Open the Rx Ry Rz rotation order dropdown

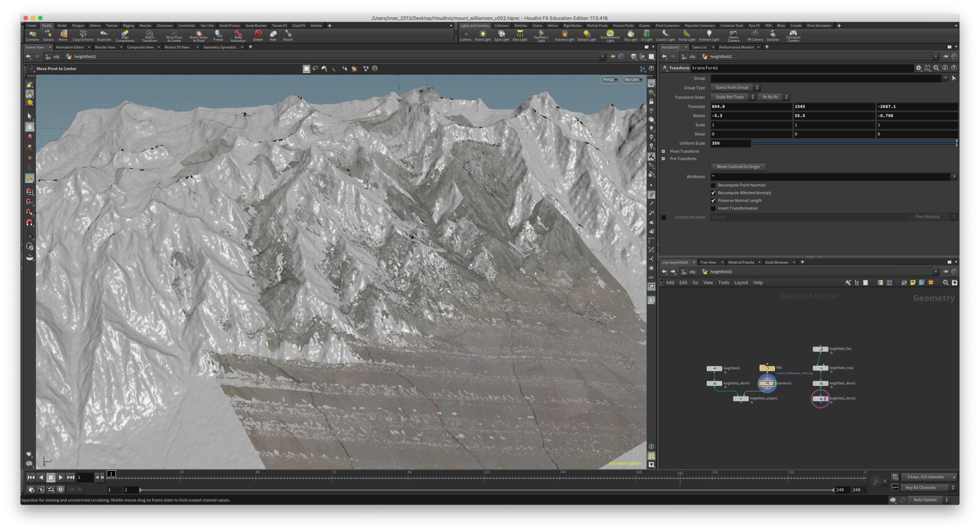pos(774,97)
